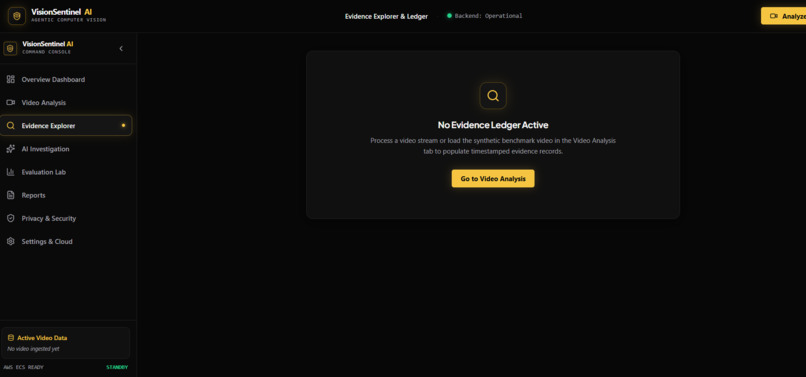Click the AGENTIC COMPUTER VISION tagline

coord(68,20)
